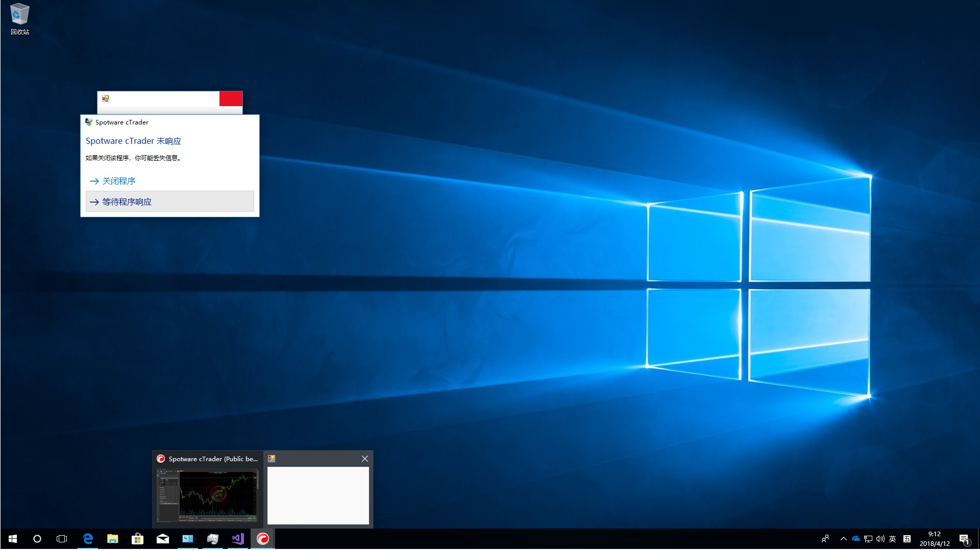Open the Windows Start menu

[x=13, y=539]
